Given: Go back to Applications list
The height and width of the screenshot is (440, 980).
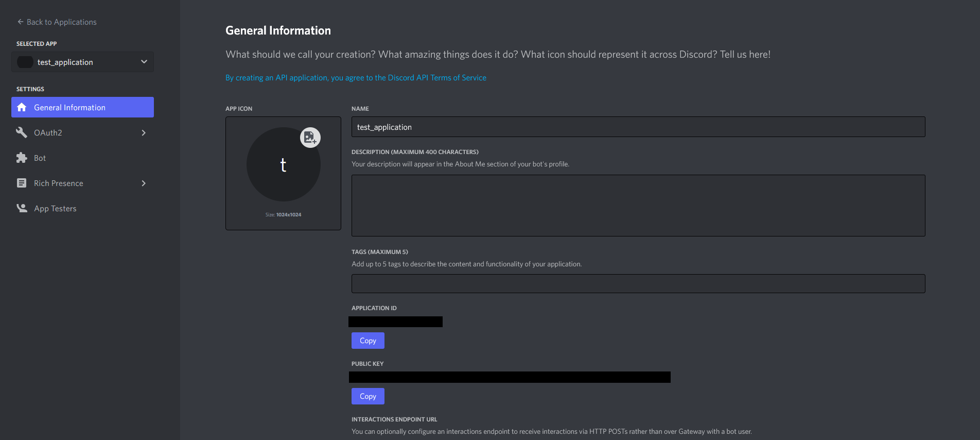Looking at the screenshot, I should coord(57,22).
